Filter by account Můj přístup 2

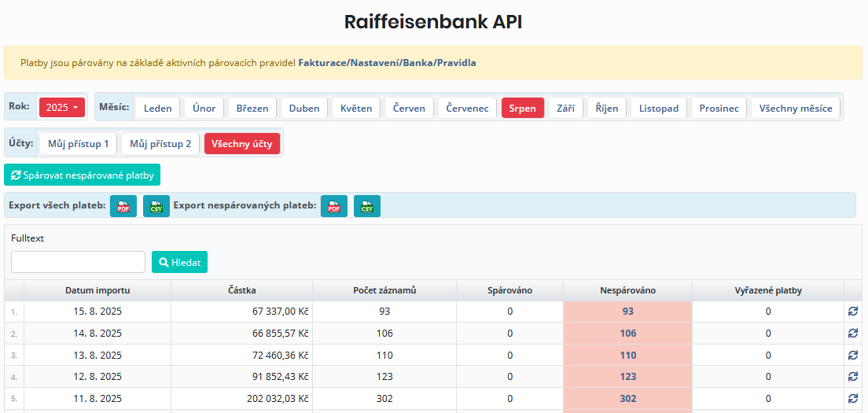(x=160, y=144)
